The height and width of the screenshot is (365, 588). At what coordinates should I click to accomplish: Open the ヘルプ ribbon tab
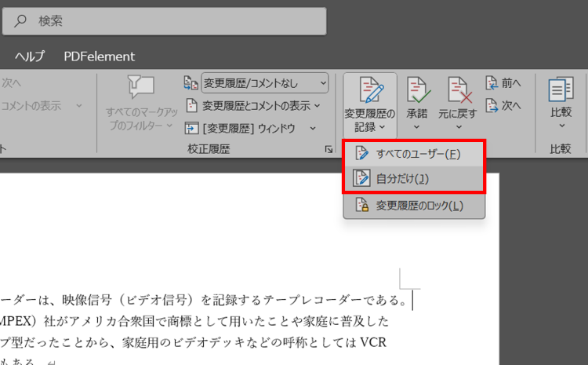30,57
